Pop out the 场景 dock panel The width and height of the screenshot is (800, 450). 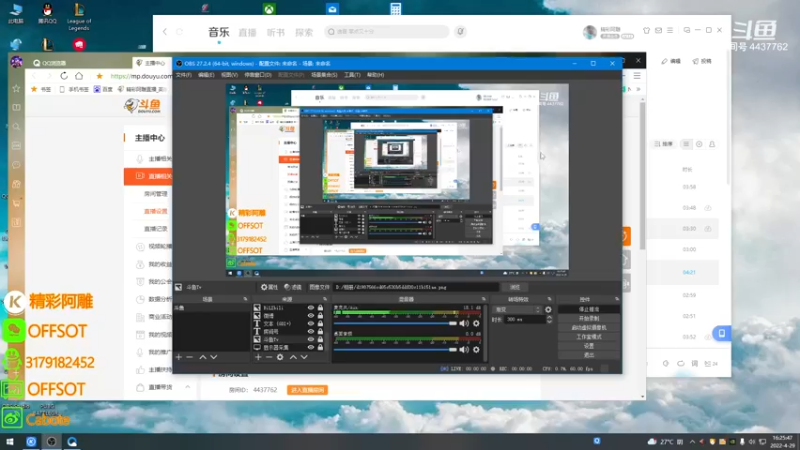pyautogui.click(x=245, y=299)
